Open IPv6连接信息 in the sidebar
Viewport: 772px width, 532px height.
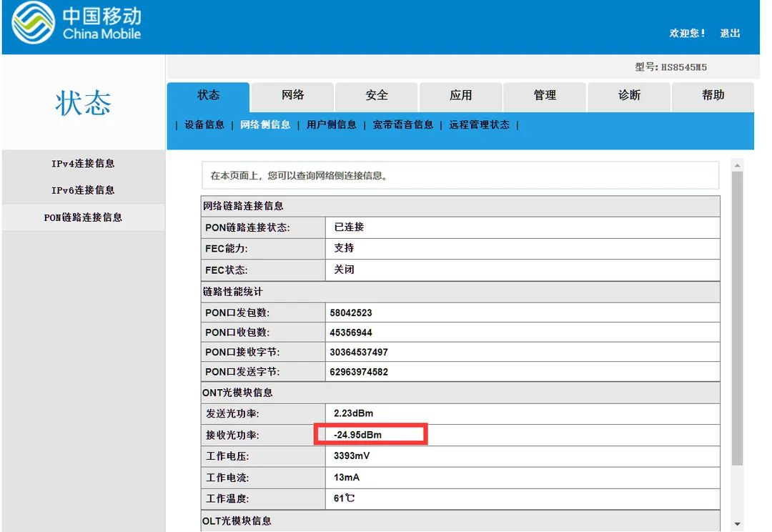83,190
